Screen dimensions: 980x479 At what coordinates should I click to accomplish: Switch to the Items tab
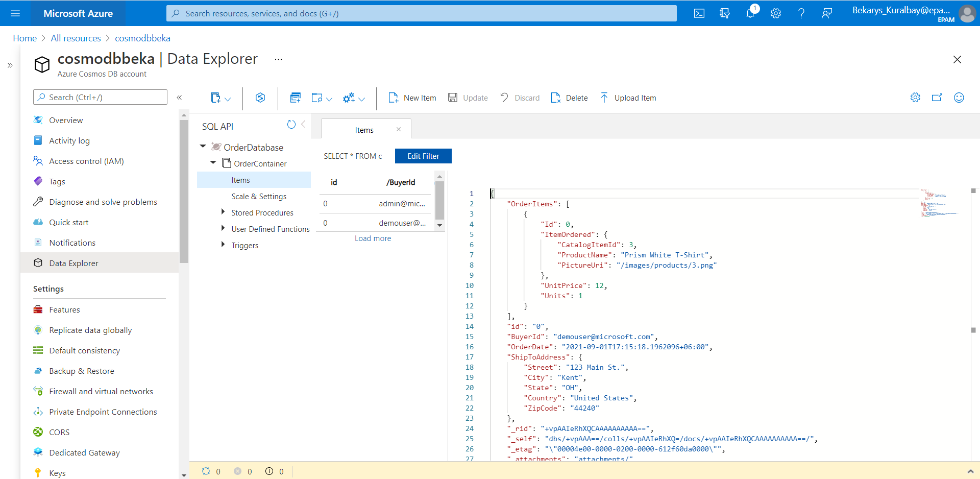coord(364,129)
